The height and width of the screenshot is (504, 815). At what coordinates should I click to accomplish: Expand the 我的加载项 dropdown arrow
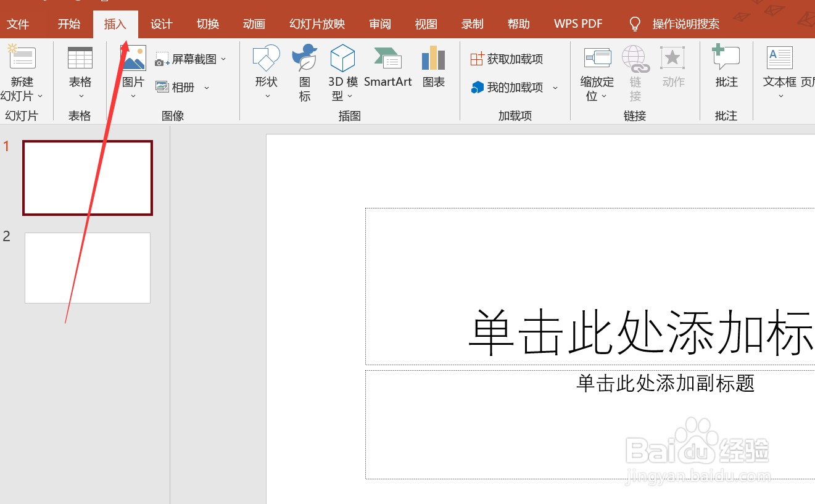[x=555, y=87]
